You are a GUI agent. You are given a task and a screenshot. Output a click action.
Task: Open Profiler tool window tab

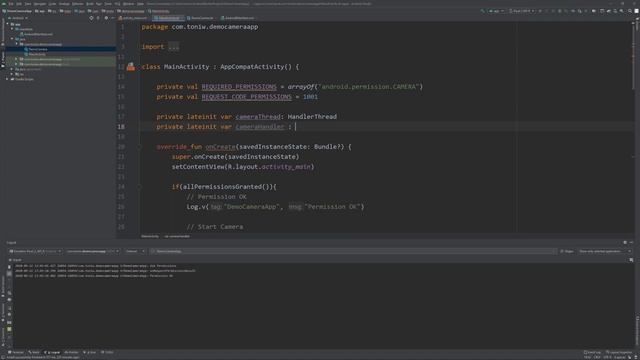[71, 352]
